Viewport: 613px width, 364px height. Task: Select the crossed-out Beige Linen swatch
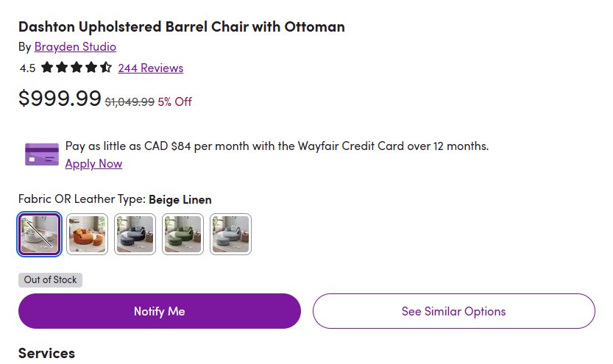coord(40,234)
